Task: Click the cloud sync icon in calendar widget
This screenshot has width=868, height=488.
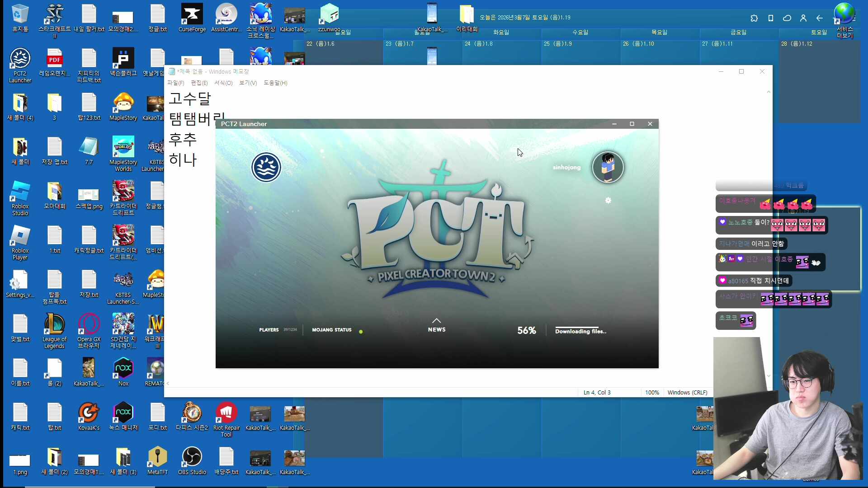Action: (787, 18)
